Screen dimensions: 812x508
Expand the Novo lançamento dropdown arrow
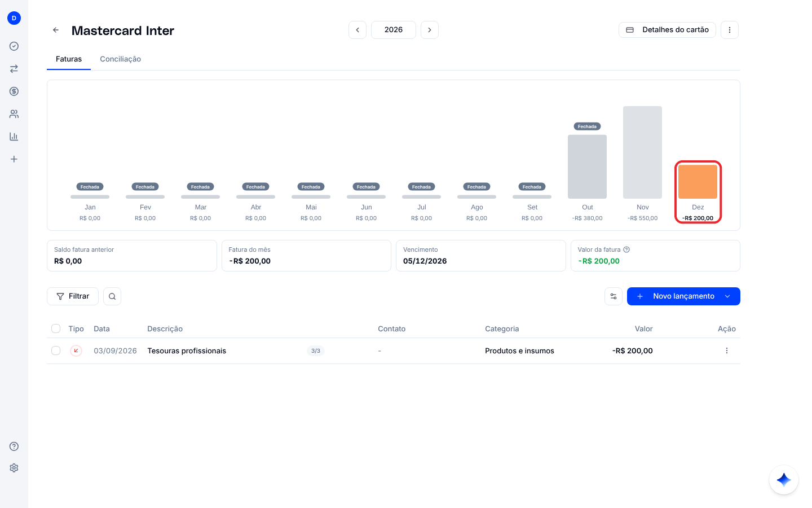727,296
